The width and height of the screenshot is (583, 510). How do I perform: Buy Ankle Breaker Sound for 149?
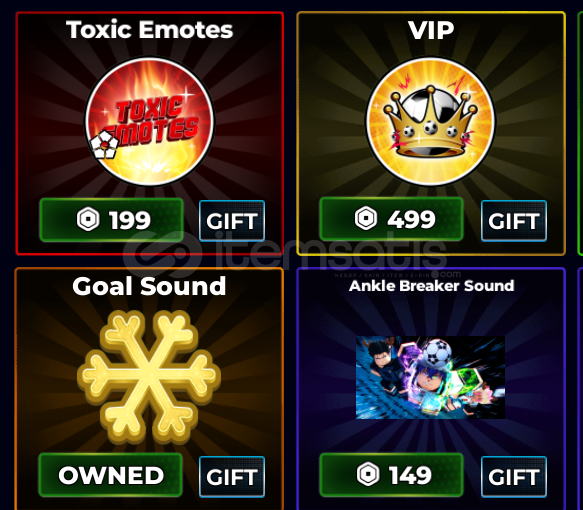pyautogui.click(x=391, y=475)
